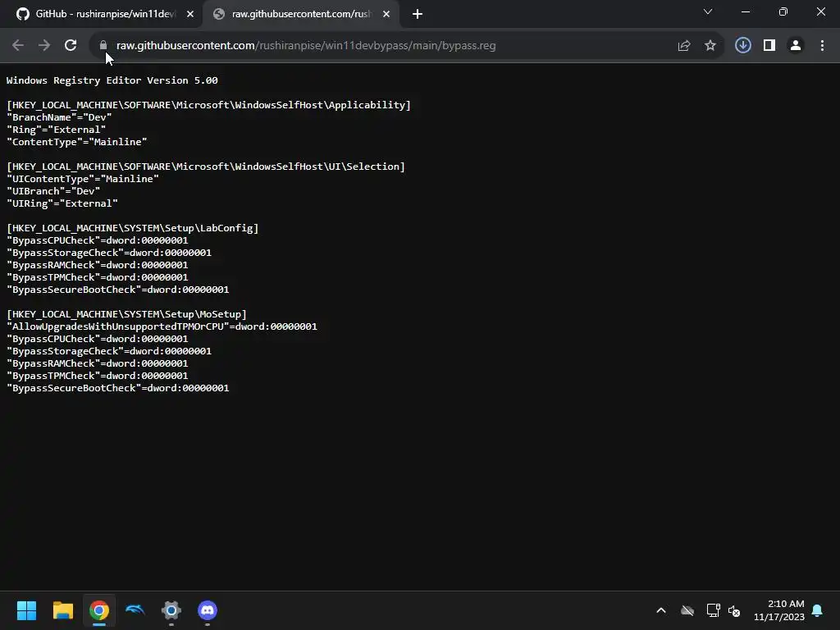840x630 pixels.
Task: Click BypassStorageCheck line under MoSetup
Action: click(x=109, y=351)
